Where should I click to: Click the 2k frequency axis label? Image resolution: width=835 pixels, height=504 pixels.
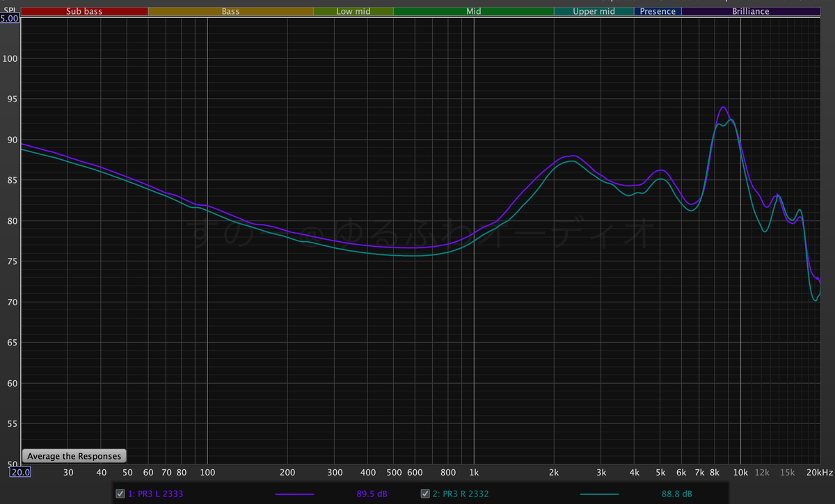[555, 473]
